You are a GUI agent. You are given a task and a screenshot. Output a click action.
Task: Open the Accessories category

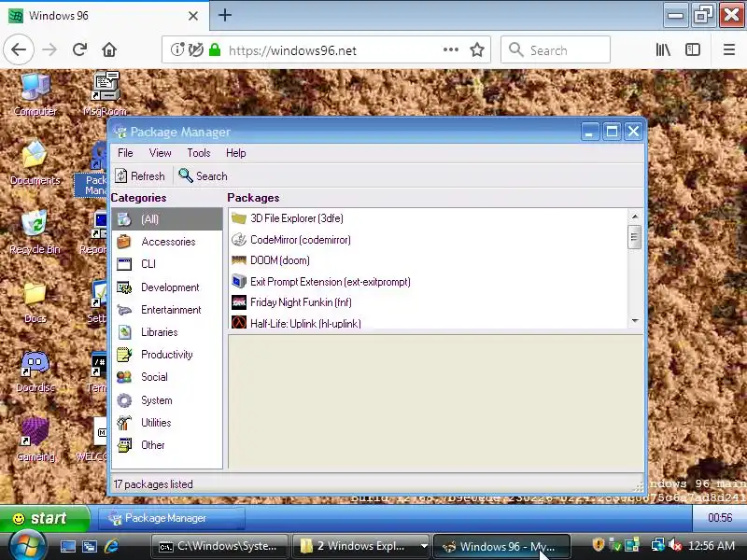[x=167, y=242]
